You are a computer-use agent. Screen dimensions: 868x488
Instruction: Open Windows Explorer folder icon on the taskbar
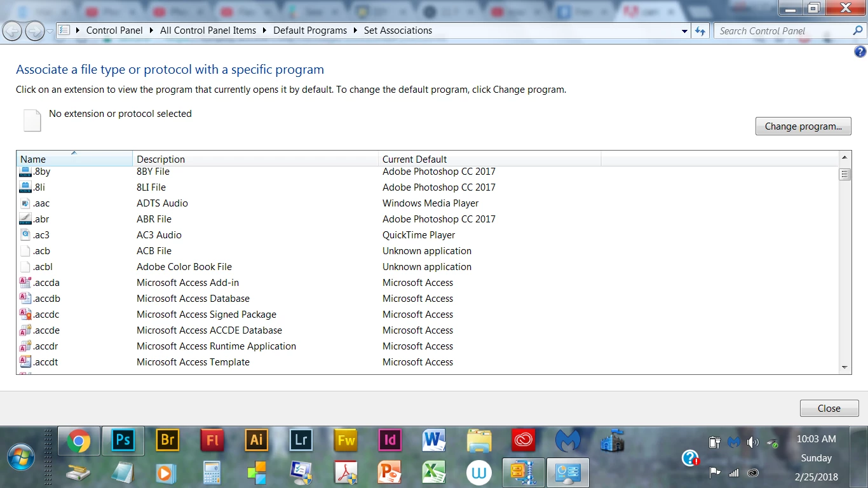point(479,440)
